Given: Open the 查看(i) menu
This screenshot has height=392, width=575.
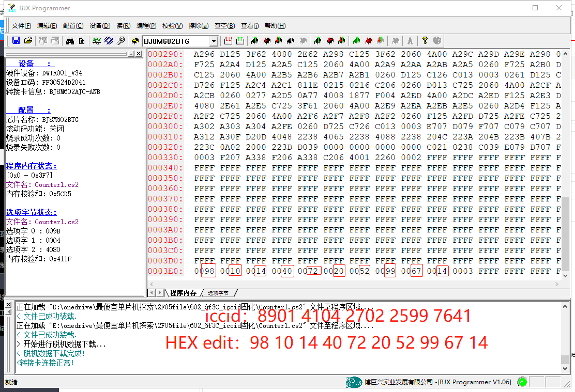Looking at the screenshot, I should pyautogui.click(x=250, y=26).
